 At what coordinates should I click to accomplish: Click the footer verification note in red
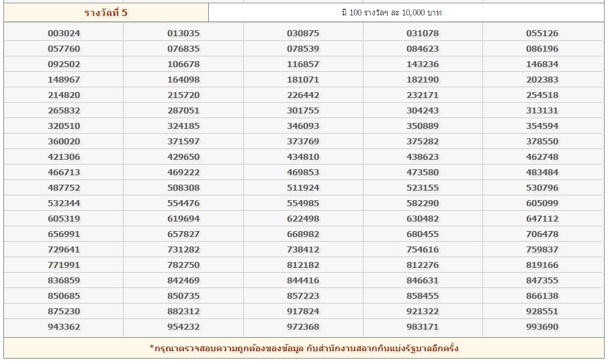click(x=304, y=348)
